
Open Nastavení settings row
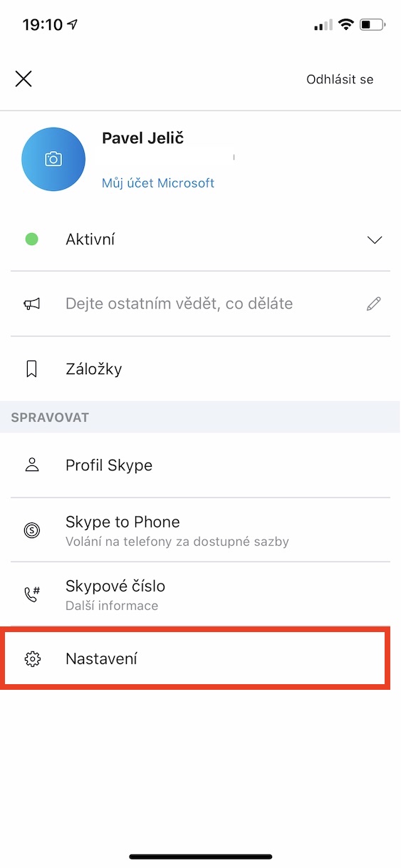click(x=196, y=659)
